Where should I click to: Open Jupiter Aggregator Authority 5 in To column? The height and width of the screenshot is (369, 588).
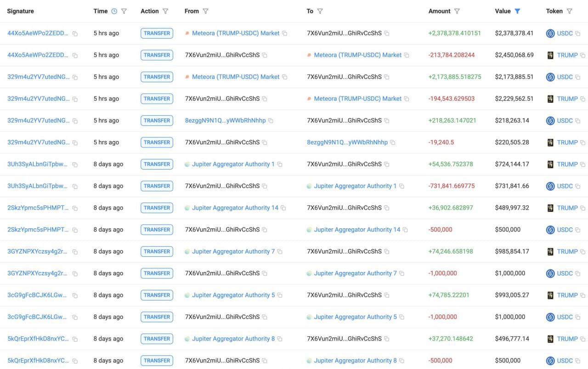[x=355, y=317]
